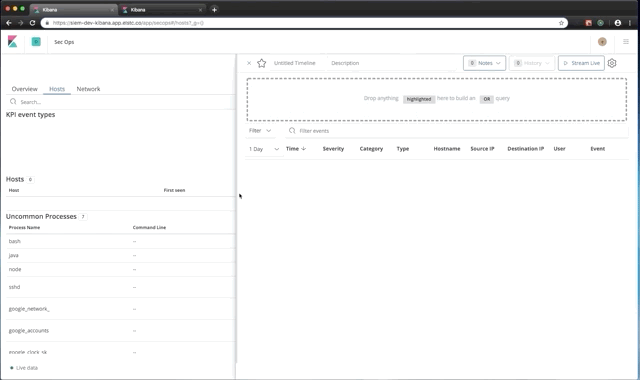Viewport: 640px width, 380px height.
Task: Click the padlock site info icon
Action: tap(47, 23)
